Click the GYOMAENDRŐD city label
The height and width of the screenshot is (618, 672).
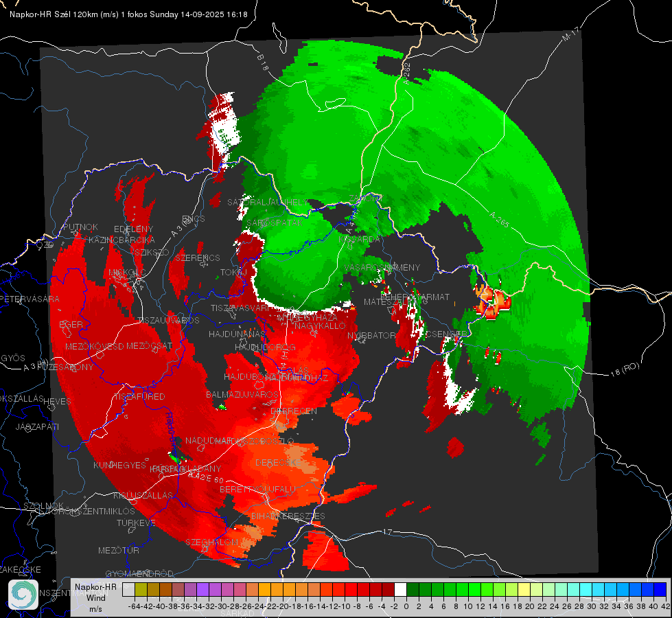[x=139, y=574]
